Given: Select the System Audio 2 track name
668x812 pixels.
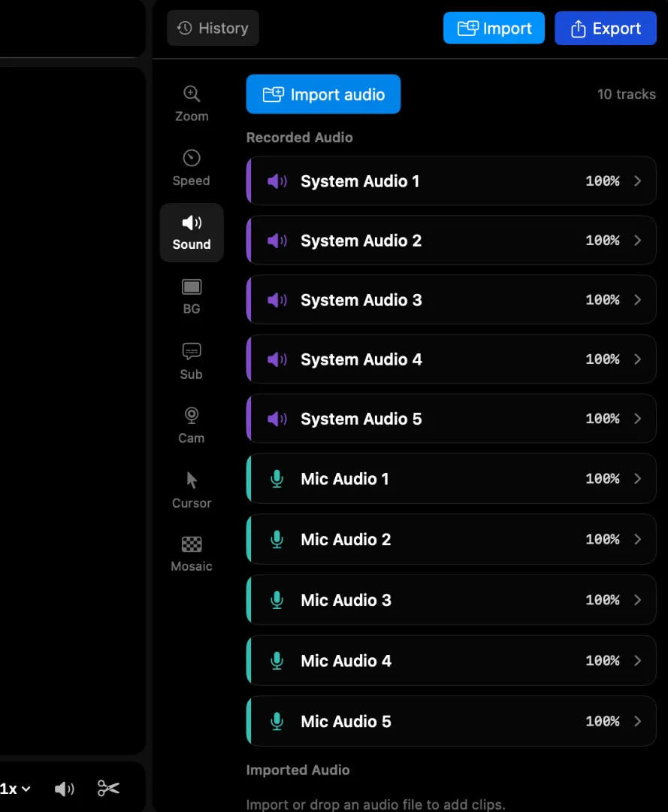Looking at the screenshot, I should pyautogui.click(x=361, y=241).
